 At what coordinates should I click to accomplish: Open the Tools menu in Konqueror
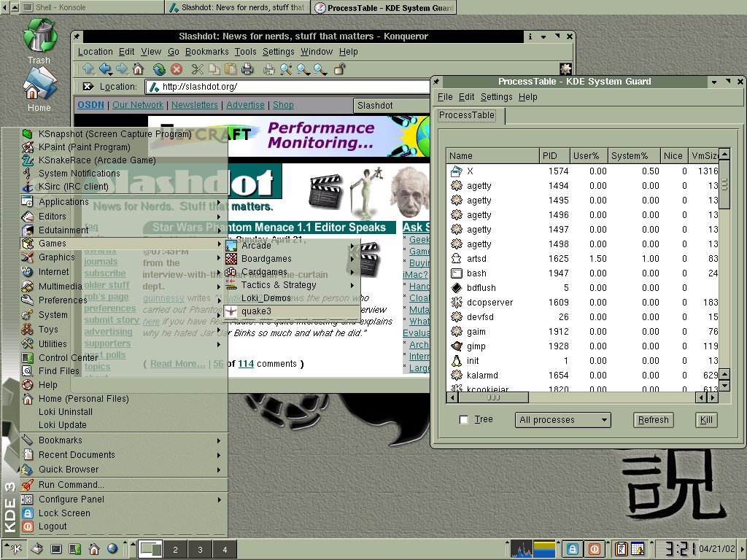click(x=245, y=52)
